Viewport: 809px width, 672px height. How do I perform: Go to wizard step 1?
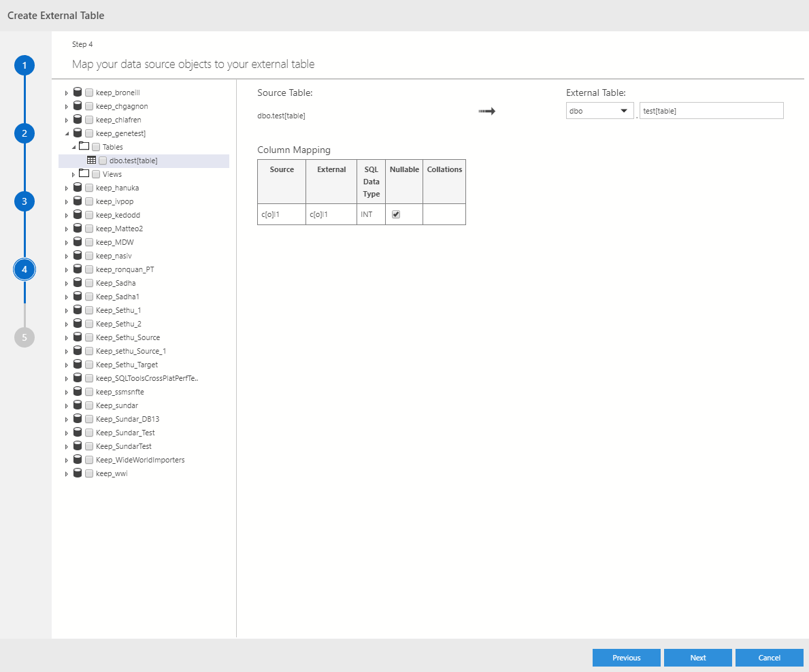tap(24, 65)
